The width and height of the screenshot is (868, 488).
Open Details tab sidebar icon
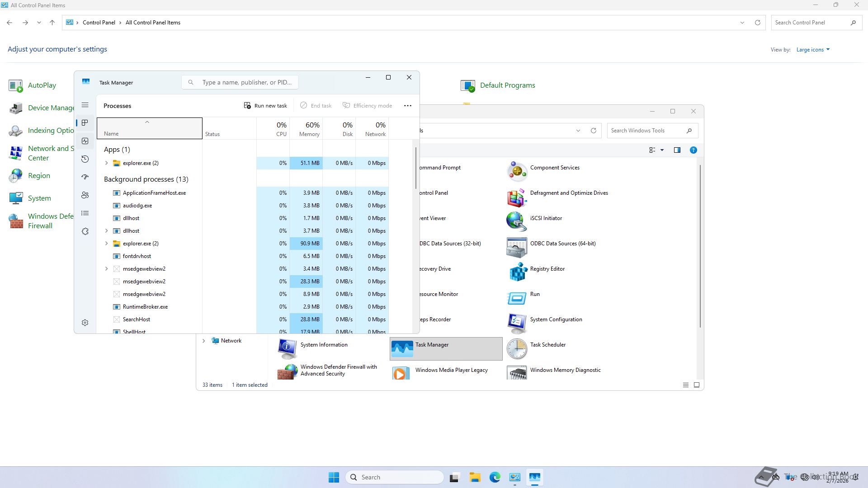coord(85,213)
